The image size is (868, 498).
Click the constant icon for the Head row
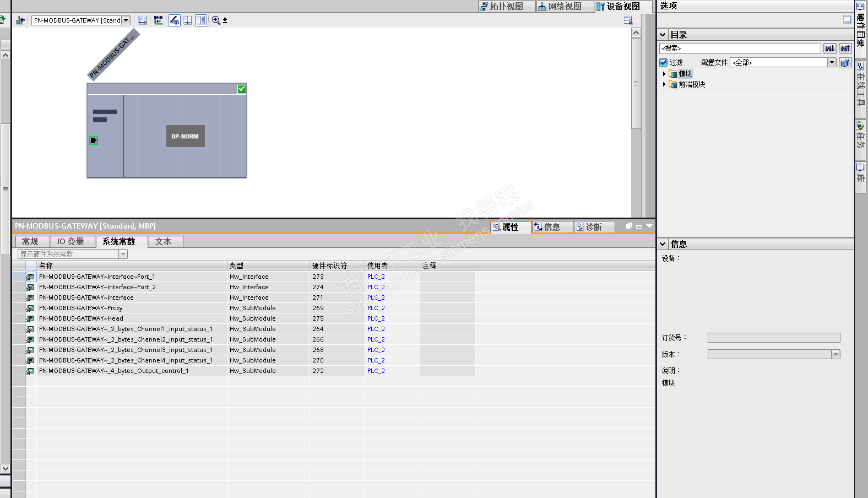tap(31, 318)
